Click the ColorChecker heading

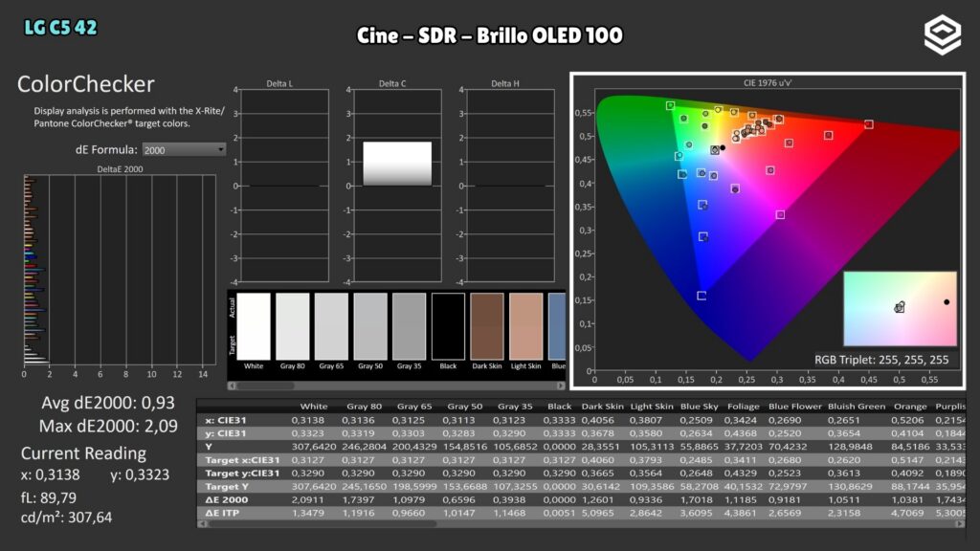coord(85,84)
